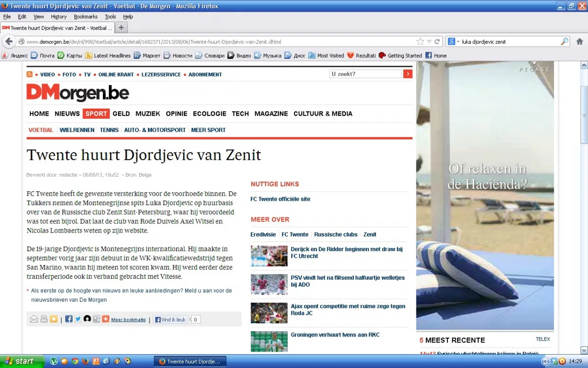The image size is (588, 368).
Task: Open the search engine selector dropdown
Action: point(454,42)
